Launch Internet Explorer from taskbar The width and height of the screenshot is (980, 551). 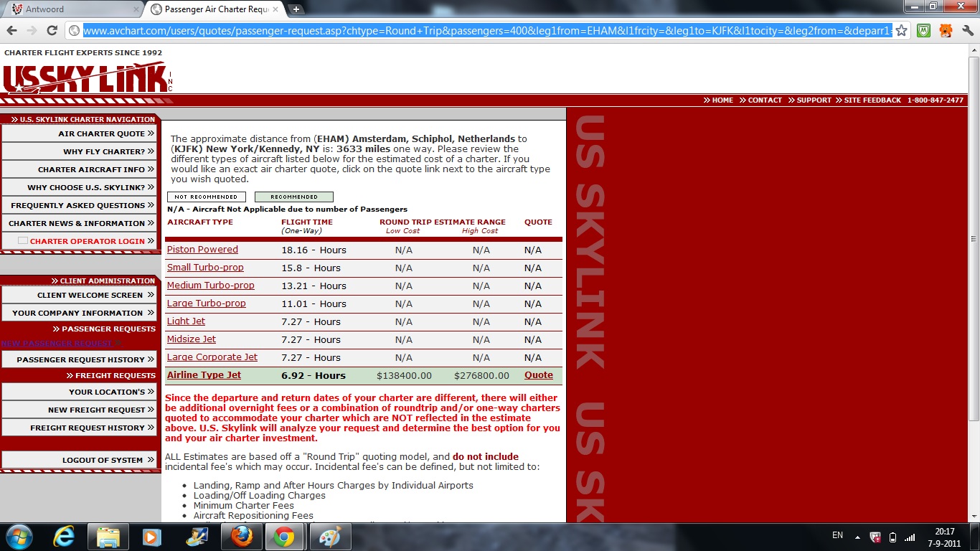pos(63,537)
